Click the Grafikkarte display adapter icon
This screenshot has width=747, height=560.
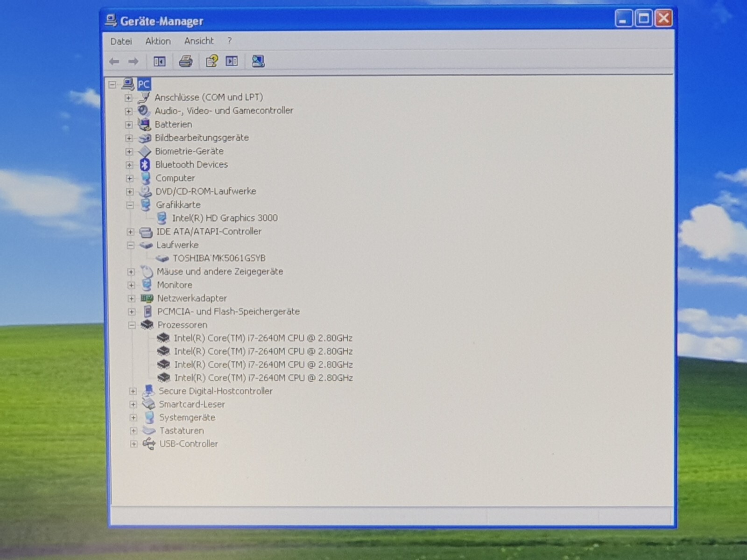coord(146,204)
